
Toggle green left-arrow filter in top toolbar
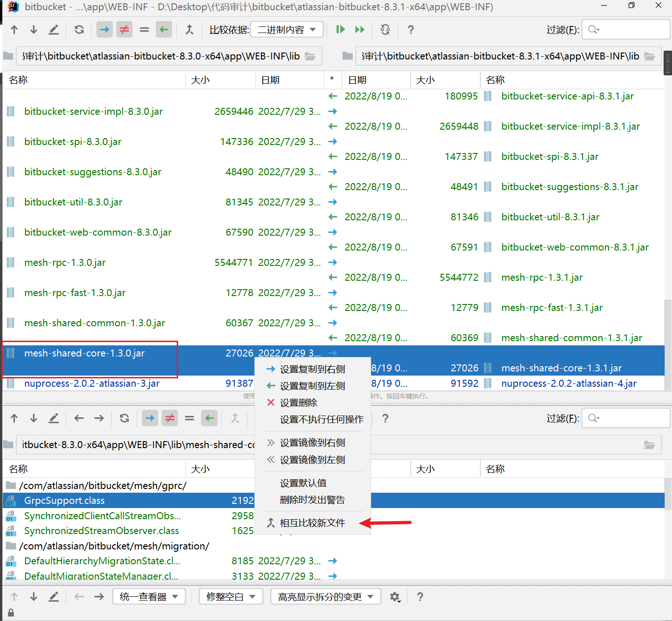164,30
